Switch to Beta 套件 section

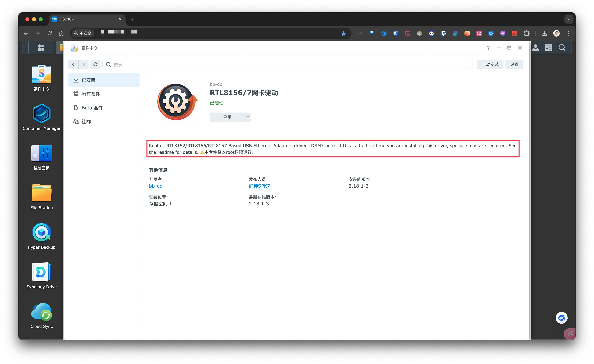(92, 108)
